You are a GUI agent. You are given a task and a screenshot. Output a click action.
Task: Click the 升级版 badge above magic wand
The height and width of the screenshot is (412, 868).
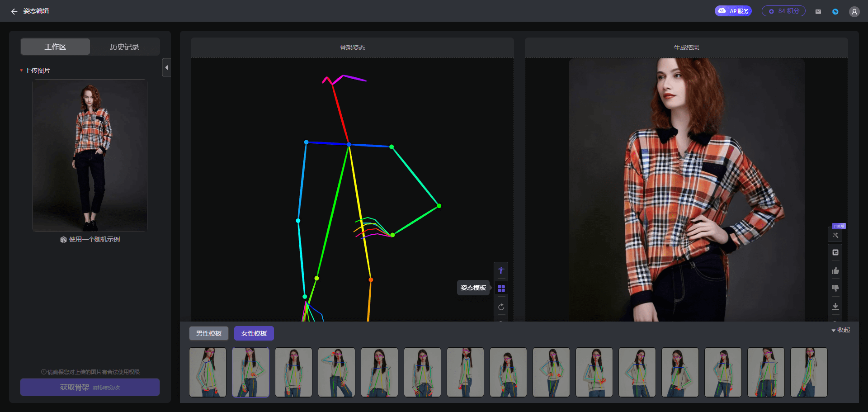[839, 226]
